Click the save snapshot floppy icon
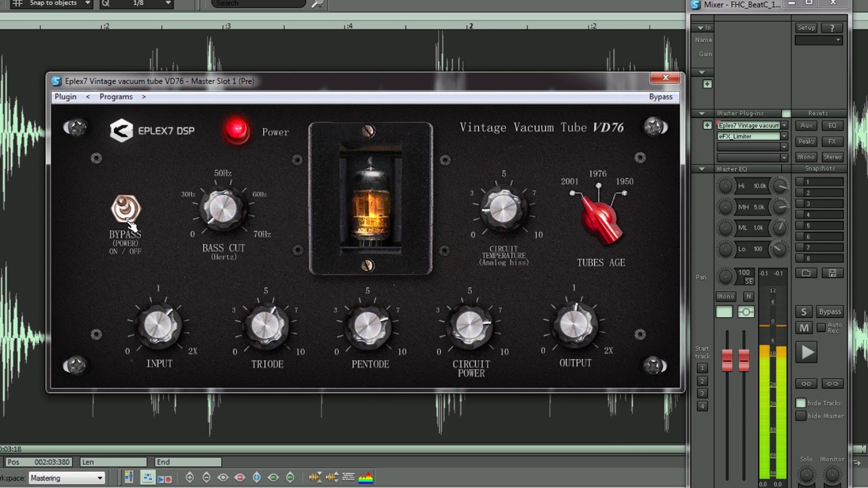This screenshot has width=868, height=488. [x=833, y=273]
